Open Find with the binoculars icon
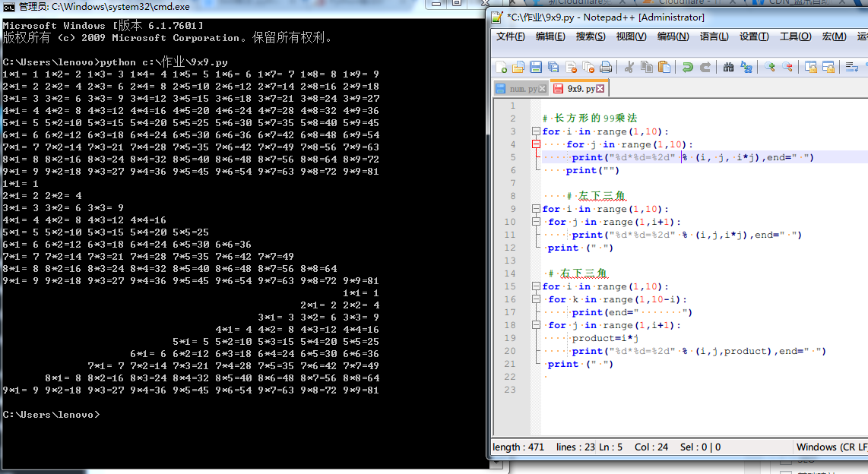Image resolution: width=868 pixels, height=474 pixels. [x=728, y=68]
